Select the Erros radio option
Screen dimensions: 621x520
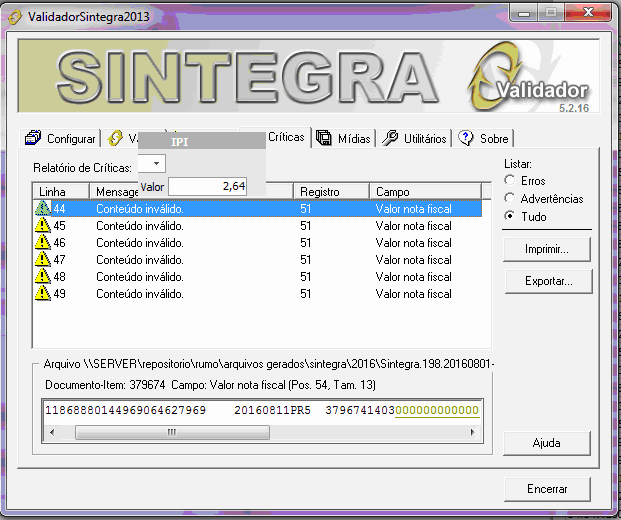(x=510, y=180)
